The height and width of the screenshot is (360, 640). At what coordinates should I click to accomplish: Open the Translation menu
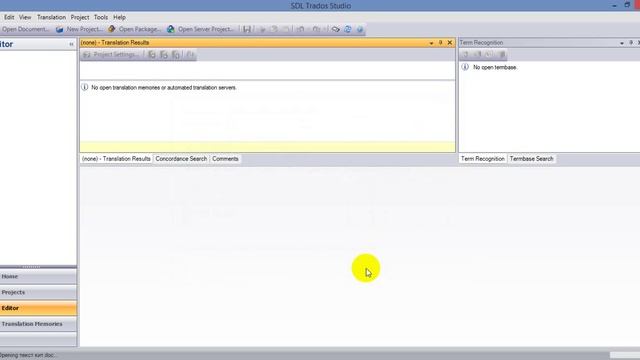[51, 17]
